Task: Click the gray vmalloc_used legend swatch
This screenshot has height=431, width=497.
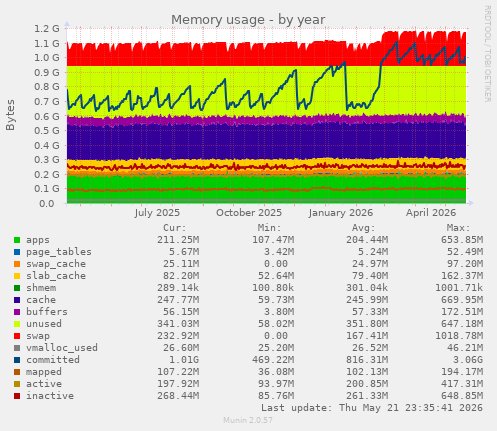Action: point(17,348)
